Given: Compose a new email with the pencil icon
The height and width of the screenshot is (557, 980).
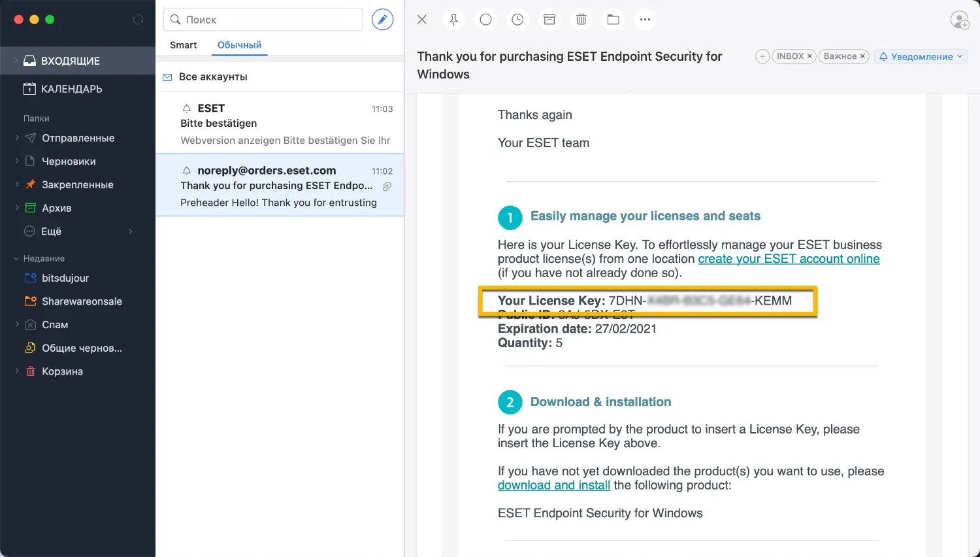Looking at the screenshot, I should pos(383,19).
